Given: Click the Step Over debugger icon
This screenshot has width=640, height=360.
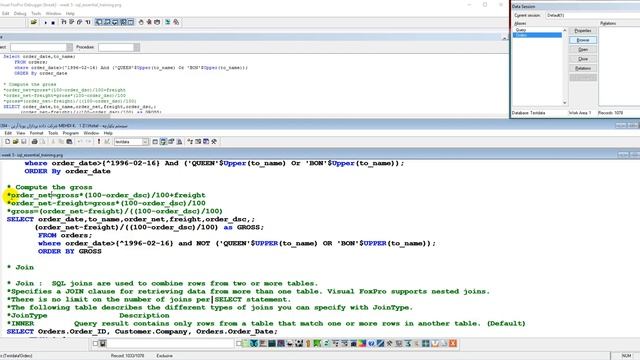Looking at the screenshot, I should [71, 22].
